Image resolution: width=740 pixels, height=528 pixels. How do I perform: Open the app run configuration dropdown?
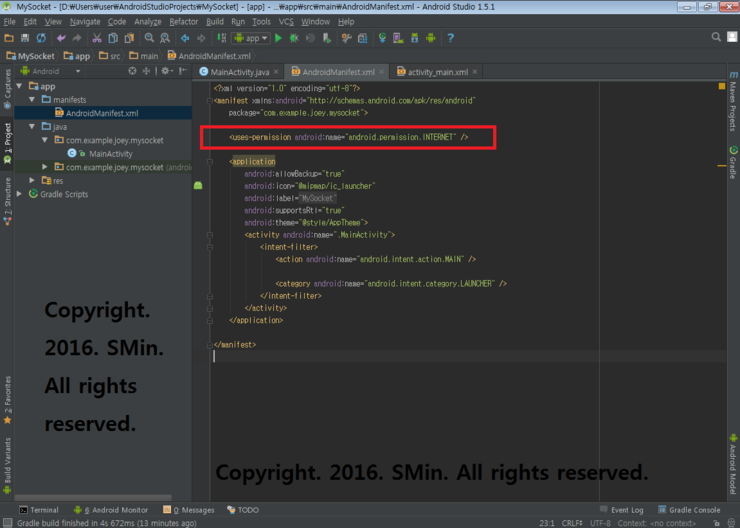click(251, 38)
